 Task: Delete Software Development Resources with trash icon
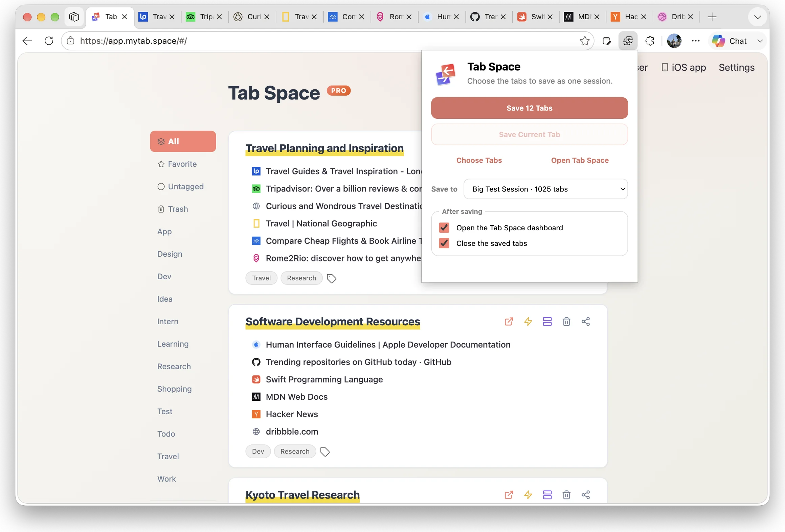(x=566, y=321)
